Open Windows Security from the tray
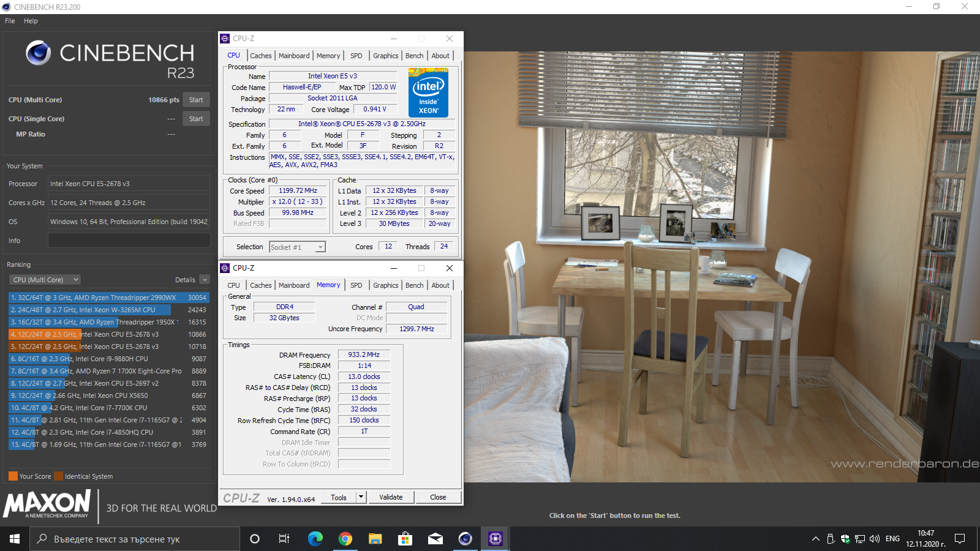 pyautogui.click(x=845, y=539)
